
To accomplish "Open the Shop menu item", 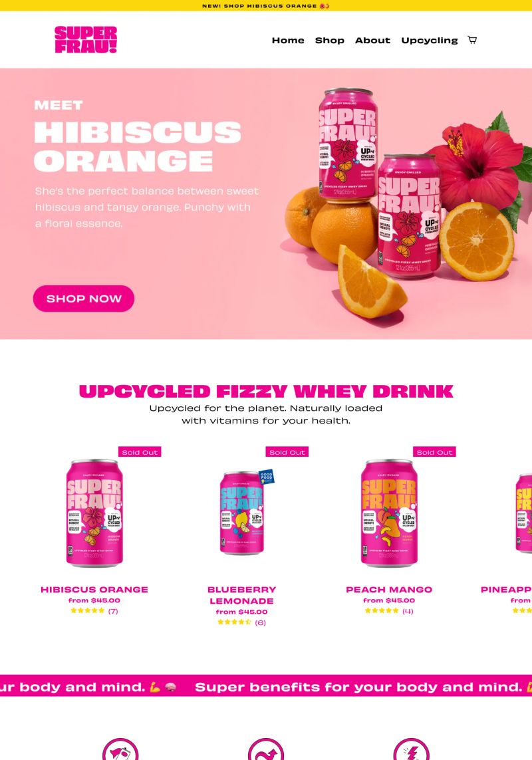I will (x=330, y=41).
